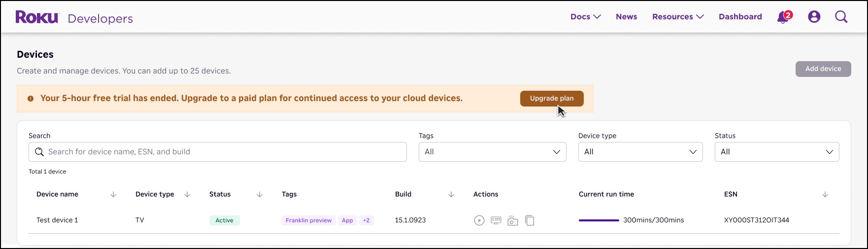Sort by Device type arrow
Image resolution: width=868 pixels, height=249 pixels.
click(187, 195)
